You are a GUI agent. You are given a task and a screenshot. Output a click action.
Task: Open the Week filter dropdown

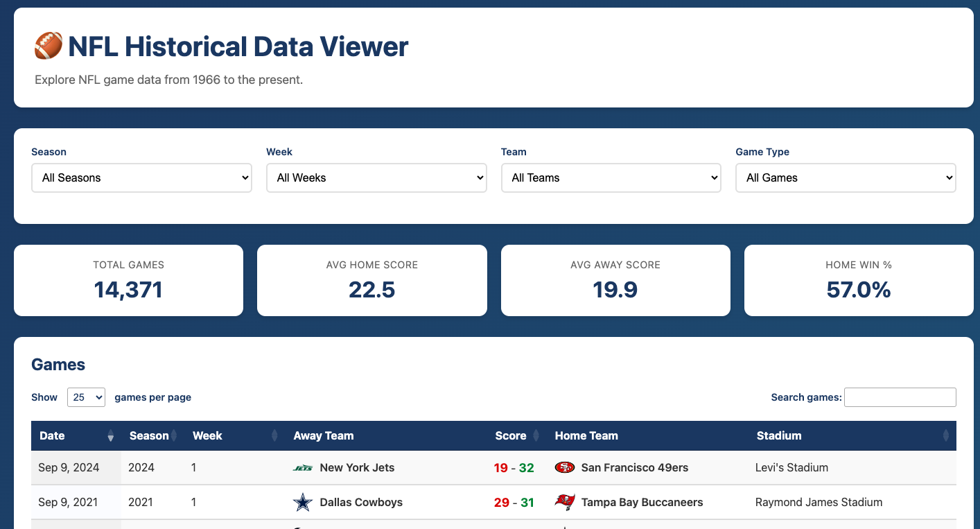[376, 177]
